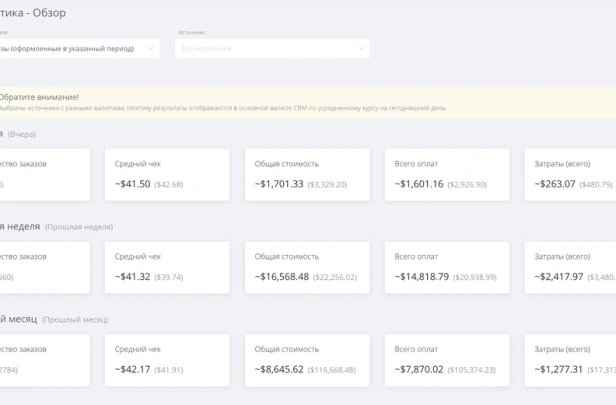Open the 'Общая стоимость' card showing ~$1,701.33
616x405 pixels.
tap(307, 174)
